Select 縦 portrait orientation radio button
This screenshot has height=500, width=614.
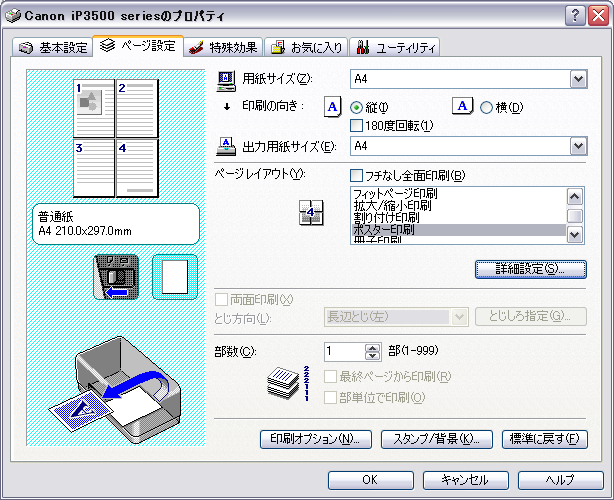[x=356, y=108]
